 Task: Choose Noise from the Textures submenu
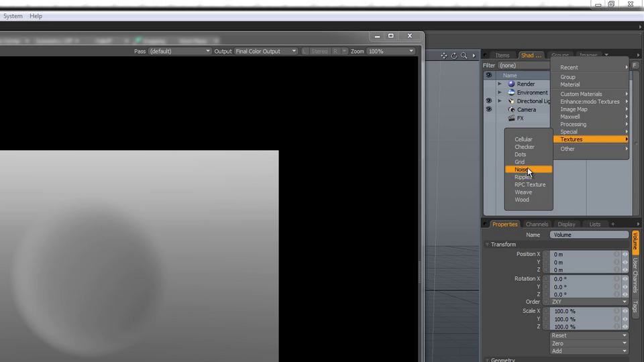[528, 170]
